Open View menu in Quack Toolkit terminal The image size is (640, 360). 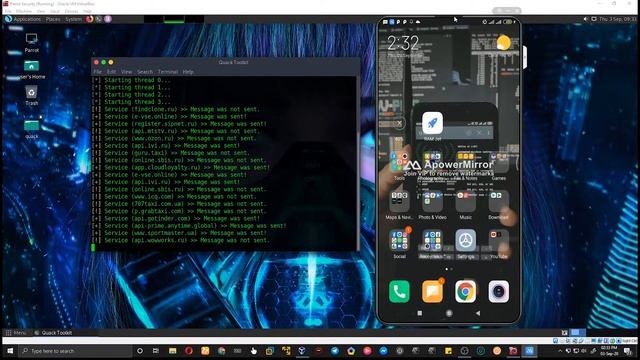127,72
